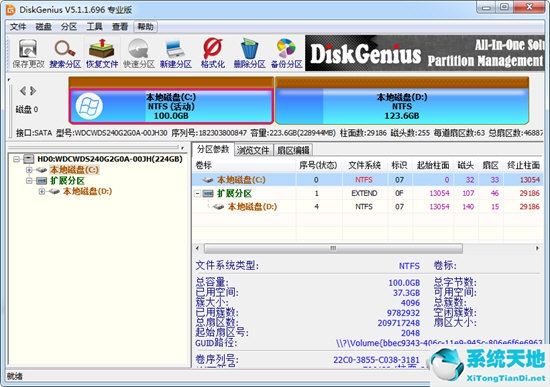Open the 文件 menu
Viewport: 550px width, 387px height.
(x=18, y=27)
